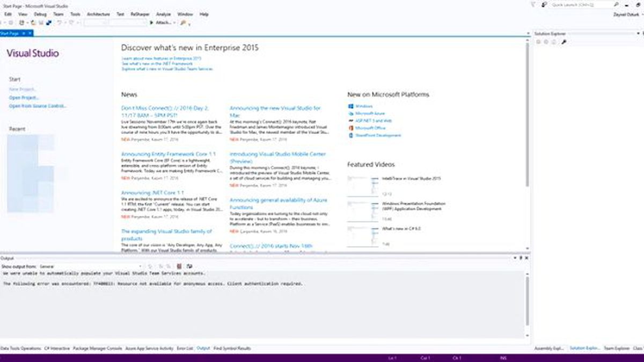Open the Edit menu

click(8, 14)
